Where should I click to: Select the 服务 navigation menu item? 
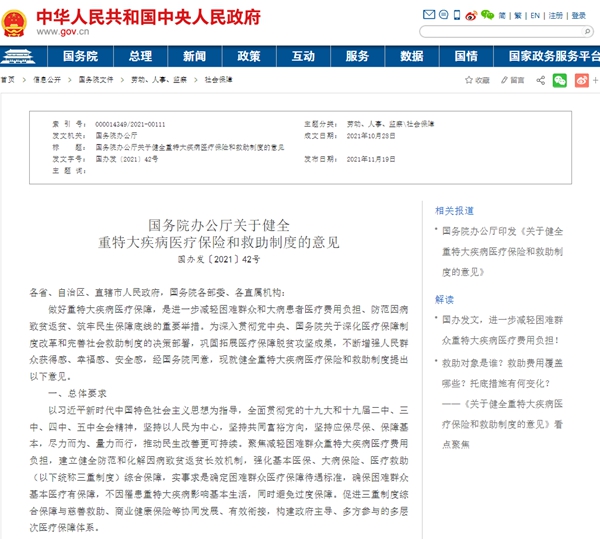pyautogui.click(x=359, y=57)
